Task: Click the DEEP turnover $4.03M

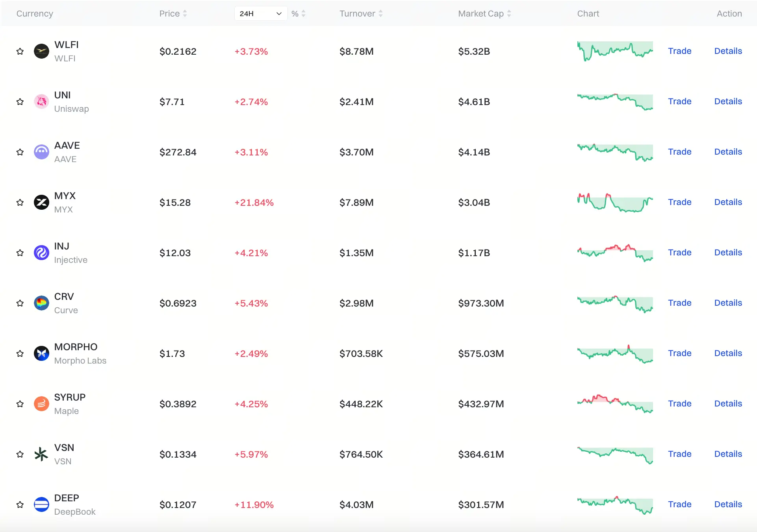Action: 356,505
